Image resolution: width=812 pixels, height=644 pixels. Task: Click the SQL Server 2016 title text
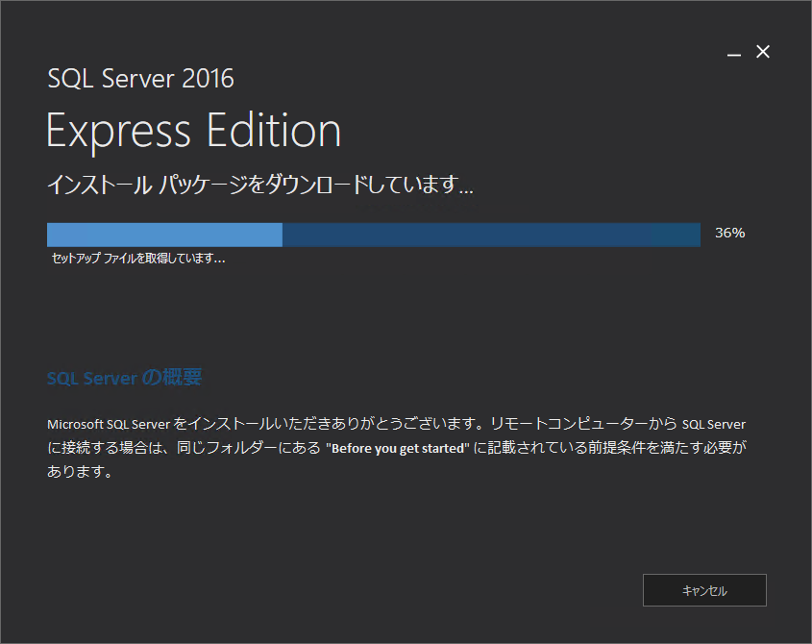tap(140, 78)
